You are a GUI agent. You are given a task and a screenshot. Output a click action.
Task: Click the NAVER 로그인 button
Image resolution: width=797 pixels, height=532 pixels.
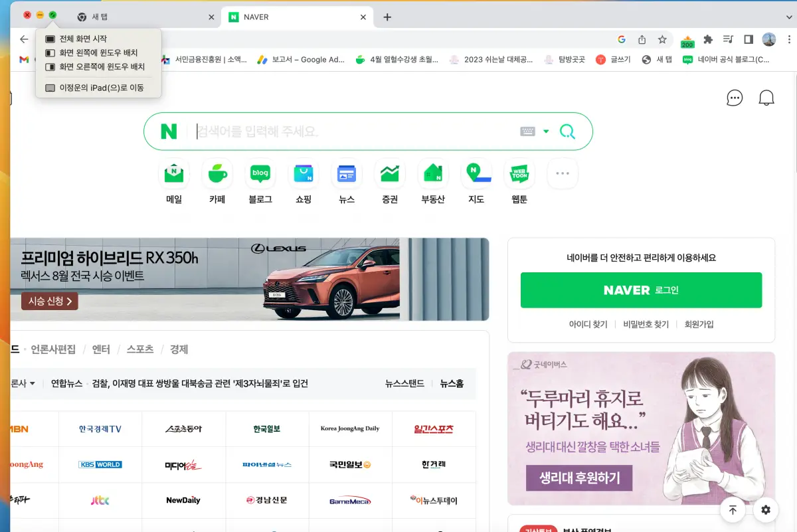click(x=641, y=290)
